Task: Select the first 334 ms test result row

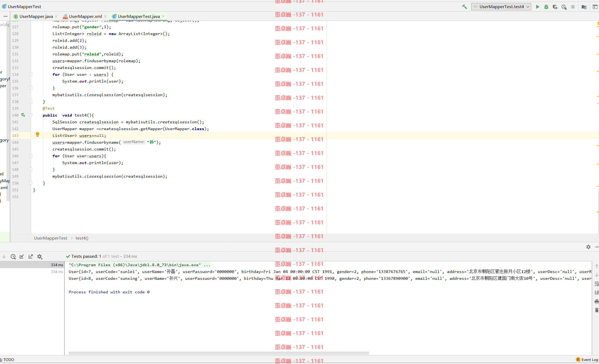Action: click(x=32, y=265)
